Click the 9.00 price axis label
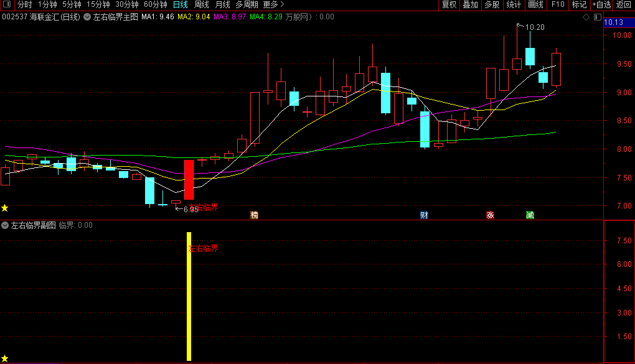The image size is (635, 364). coord(624,93)
